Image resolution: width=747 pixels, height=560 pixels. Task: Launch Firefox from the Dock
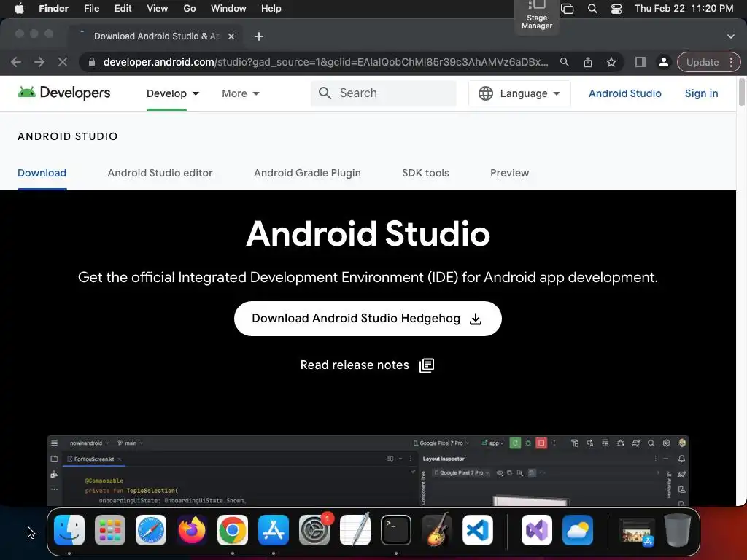pos(192,530)
